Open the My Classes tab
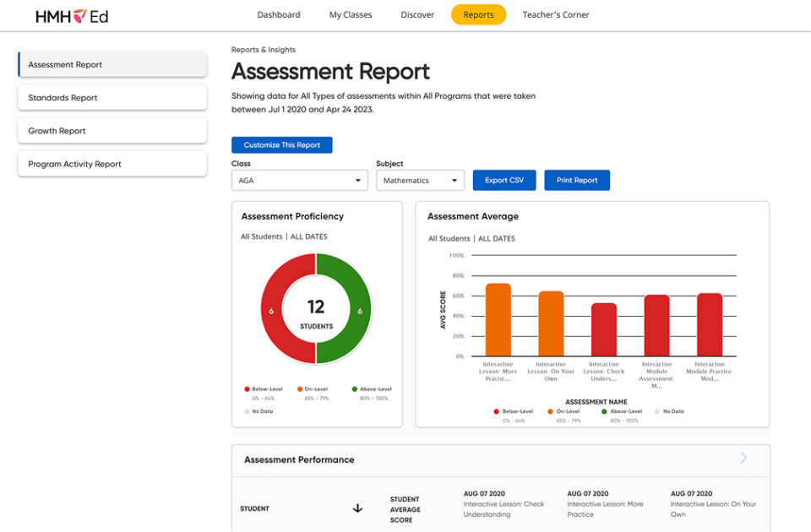The width and height of the screenshot is (811, 532). (x=351, y=15)
